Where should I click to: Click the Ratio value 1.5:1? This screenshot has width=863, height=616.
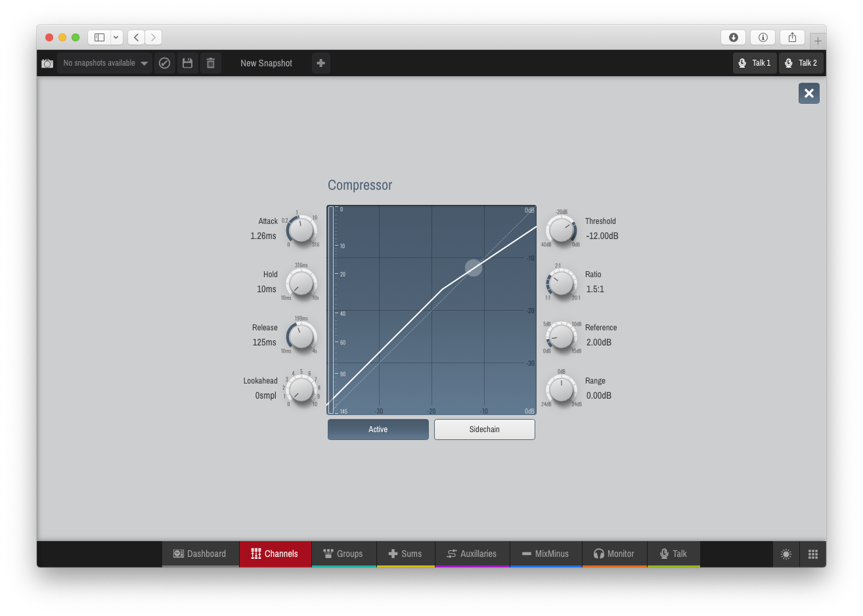point(595,289)
